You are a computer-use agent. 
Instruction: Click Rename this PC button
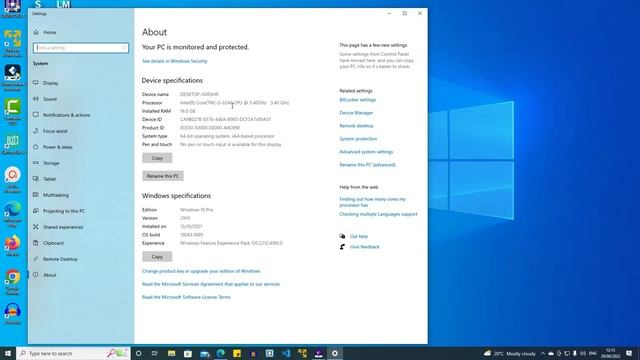163,176
